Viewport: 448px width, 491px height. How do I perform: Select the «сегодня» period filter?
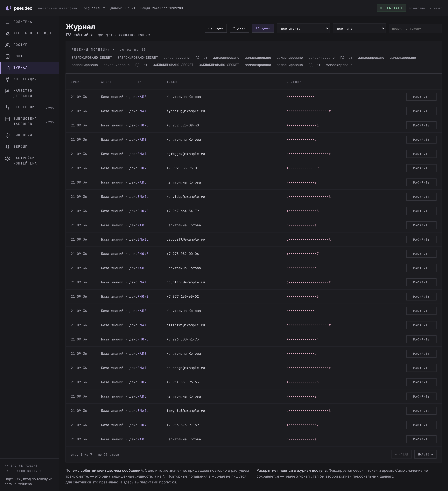click(x=216, y=28)
